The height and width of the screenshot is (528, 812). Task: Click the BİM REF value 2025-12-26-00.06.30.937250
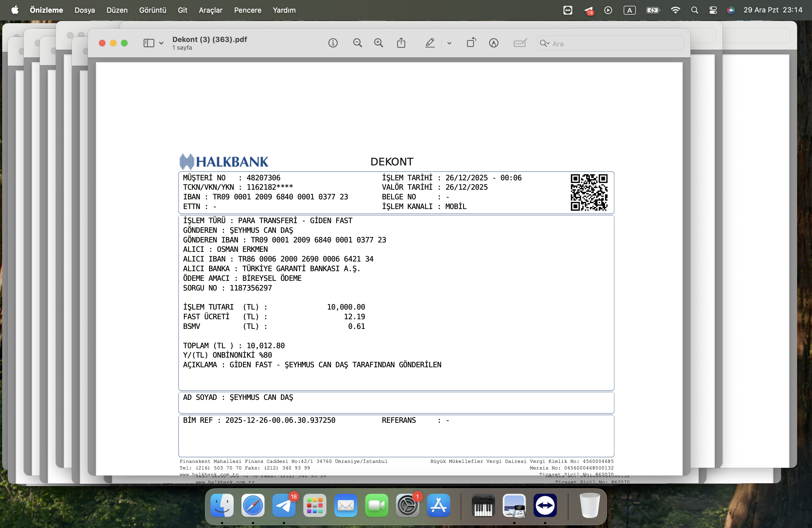click(280, 420)
